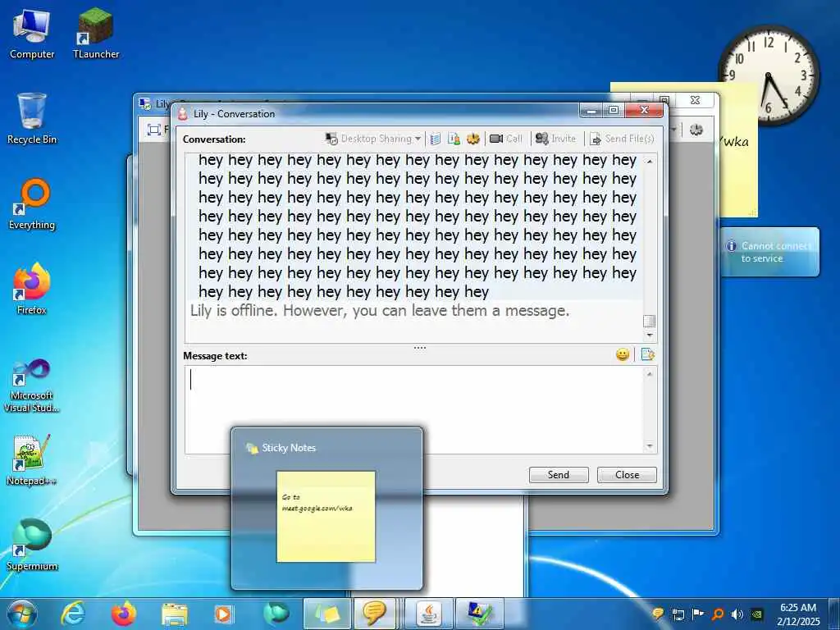Select the Microsoft Visual Studio desktop shortcut

[32, 386]
